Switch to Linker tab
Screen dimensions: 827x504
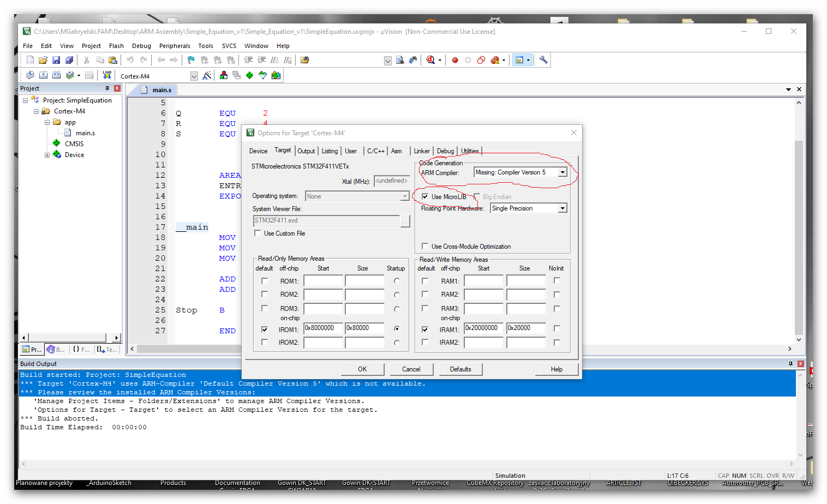coord(422,151)
